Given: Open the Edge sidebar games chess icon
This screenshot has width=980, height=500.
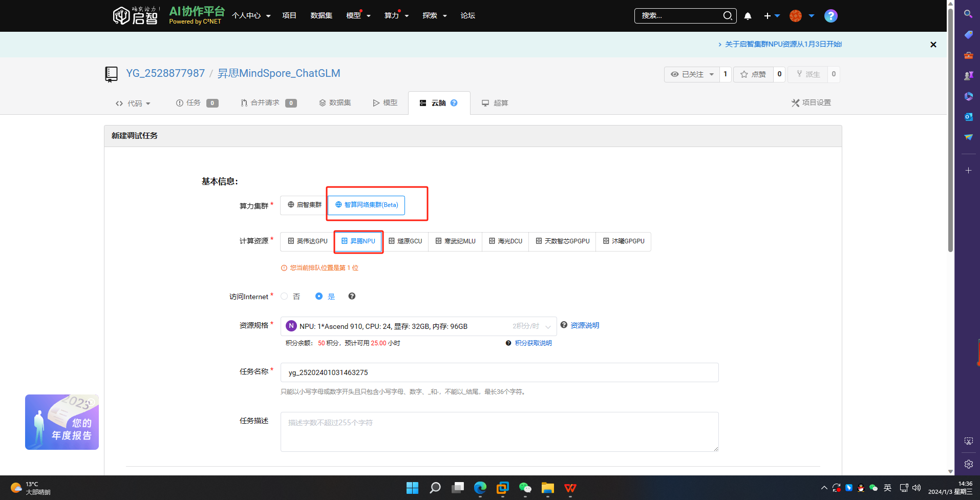Looking at the screenshot, I should click(x=968, y=75).
